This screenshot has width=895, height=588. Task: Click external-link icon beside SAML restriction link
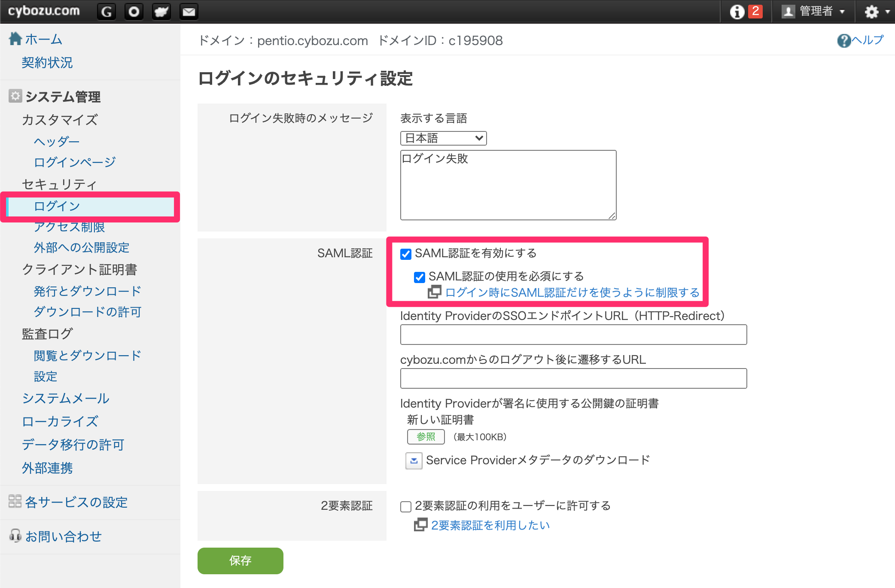434,292
